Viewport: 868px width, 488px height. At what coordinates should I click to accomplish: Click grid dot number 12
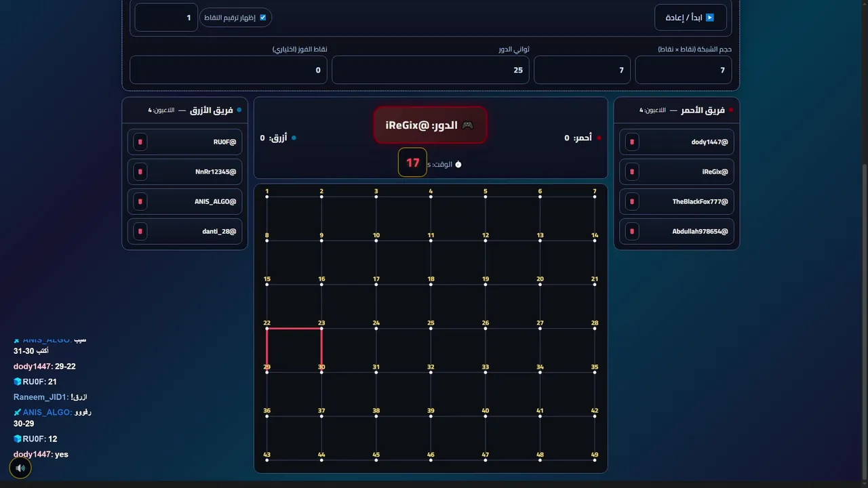pos(486,241)
